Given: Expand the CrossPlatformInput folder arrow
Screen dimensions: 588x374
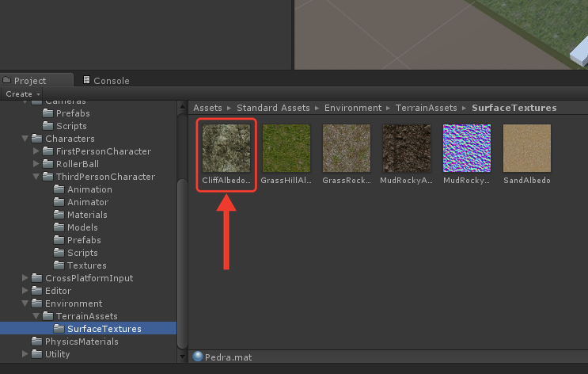Looking at the screenshot, I should (x=25, y=278).
